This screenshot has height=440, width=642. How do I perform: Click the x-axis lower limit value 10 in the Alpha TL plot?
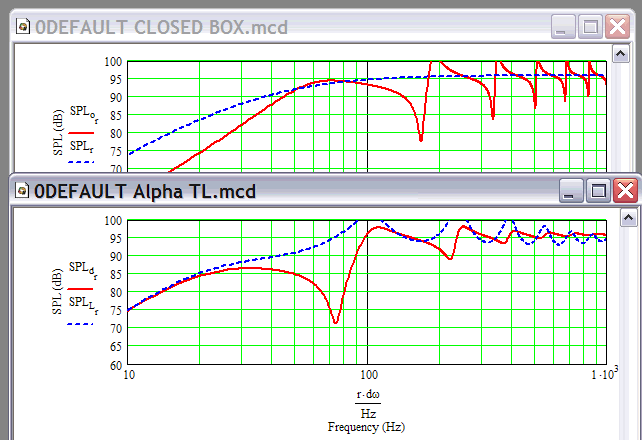129,374
